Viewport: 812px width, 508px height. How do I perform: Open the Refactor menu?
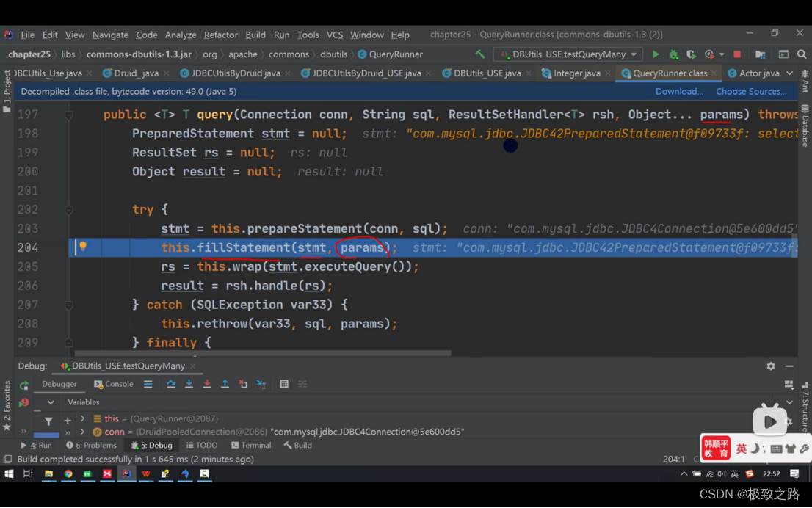[220, 35]
